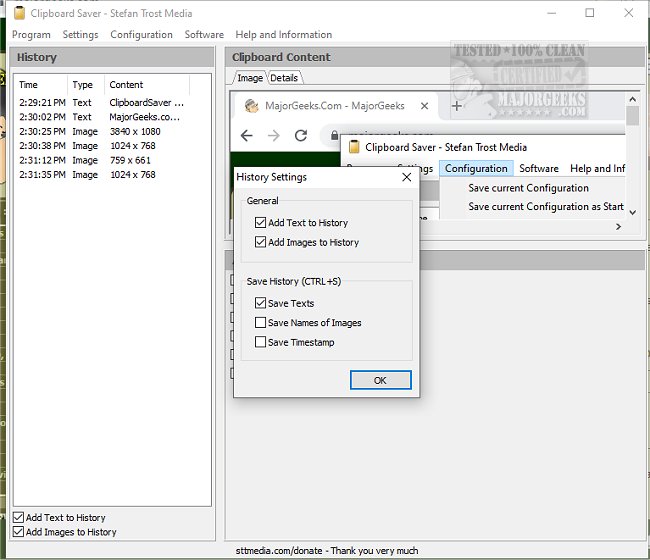Open the Configuration menu
650x560 pixels.
[141, 34]
